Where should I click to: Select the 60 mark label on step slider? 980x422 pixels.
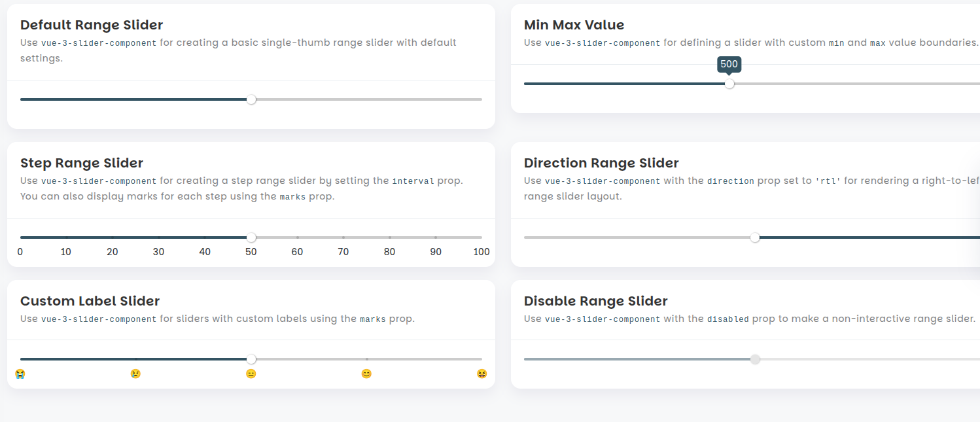[298, 252]
